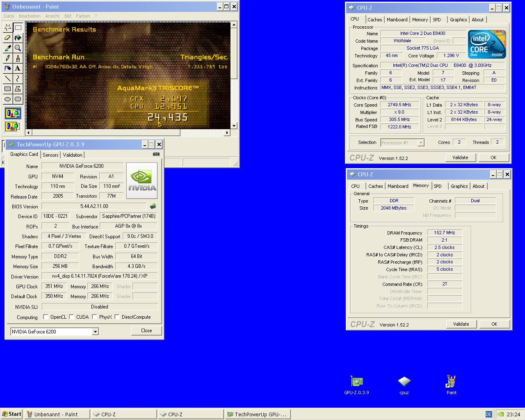Enable the DirectCompute checkbox
The height and width of the screenshot is (420, 525).
pos(117,317)
